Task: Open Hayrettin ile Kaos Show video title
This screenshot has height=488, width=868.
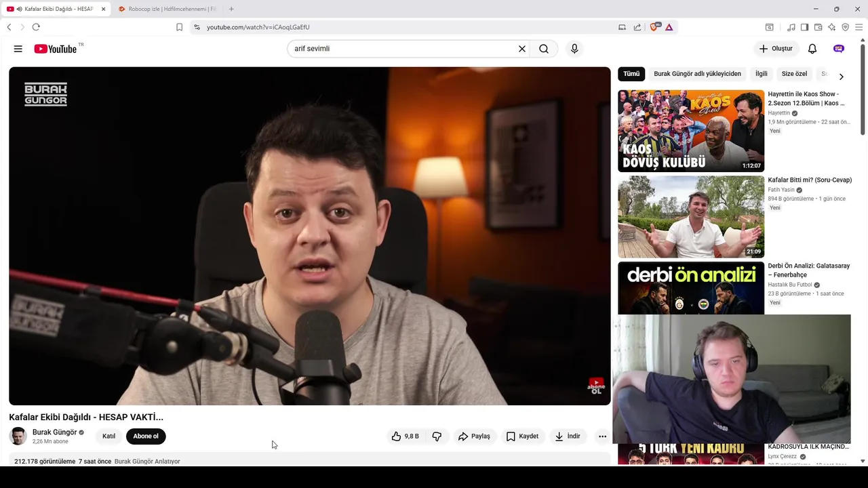Action: coord(806,99)
